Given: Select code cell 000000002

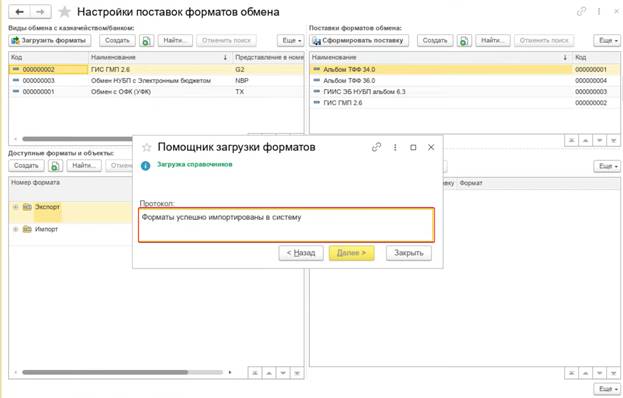Looking at the screenshot, I should [x=48, y=70].
